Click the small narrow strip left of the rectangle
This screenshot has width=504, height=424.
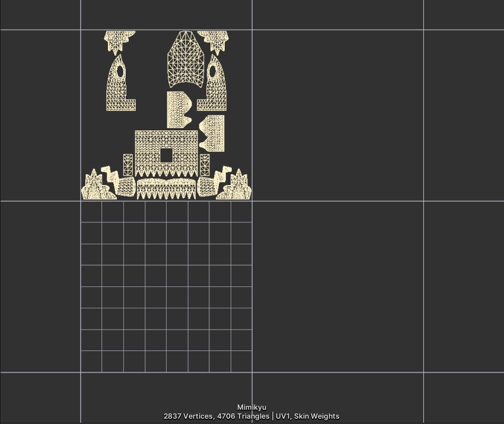coord(127,164)
